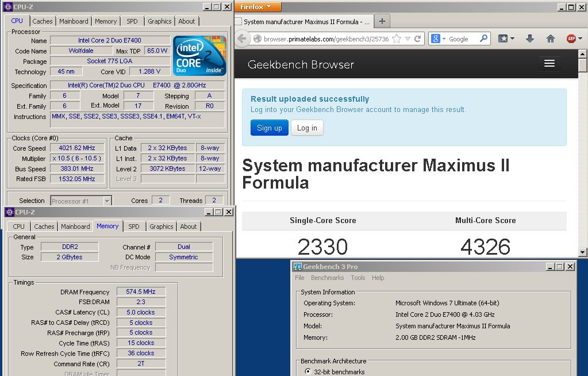
Task: Open Geekbench Tools menu
Action: 358,278
